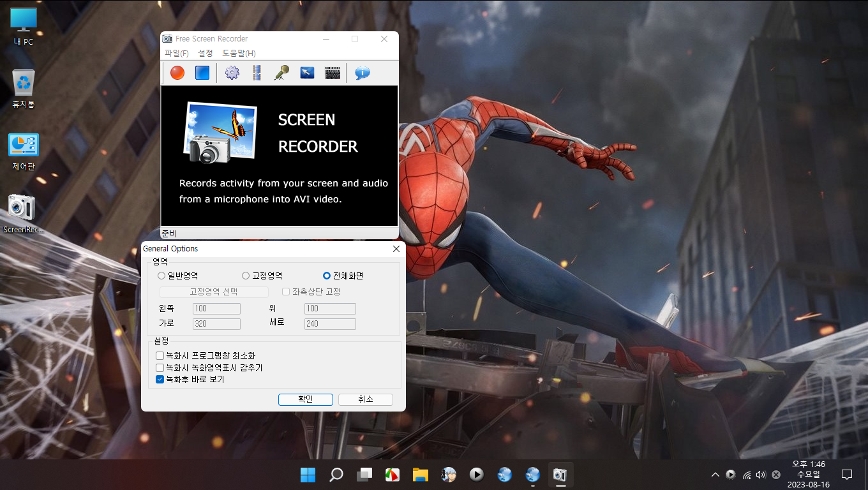Open video options via the film strip icon
868x490 pixels.
tap(257, 73)
